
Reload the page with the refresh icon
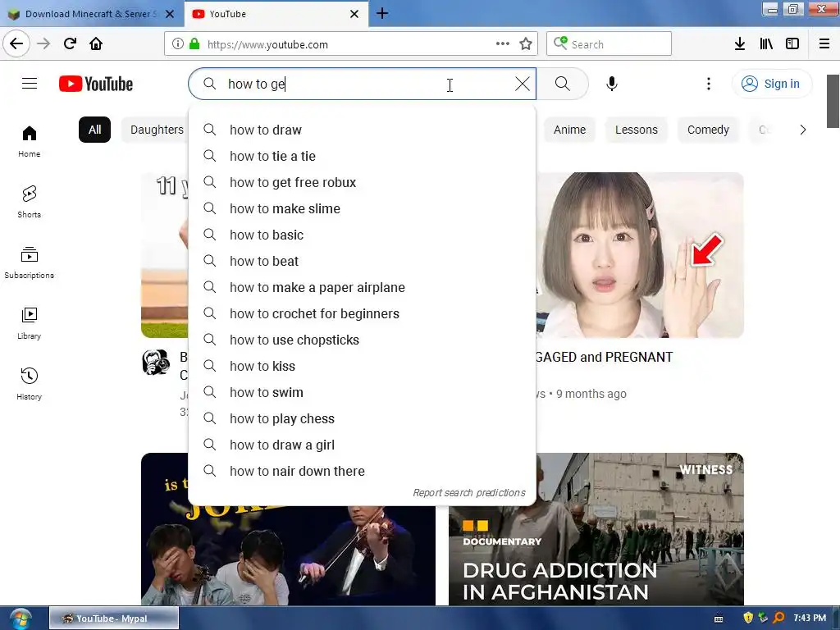70,44
